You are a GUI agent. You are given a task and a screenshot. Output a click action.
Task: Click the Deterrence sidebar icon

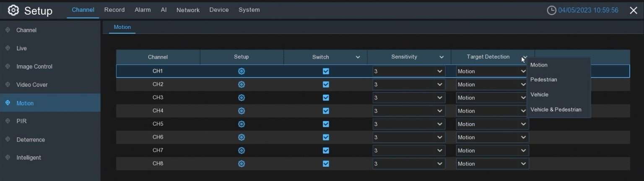[x=8, y=140]
